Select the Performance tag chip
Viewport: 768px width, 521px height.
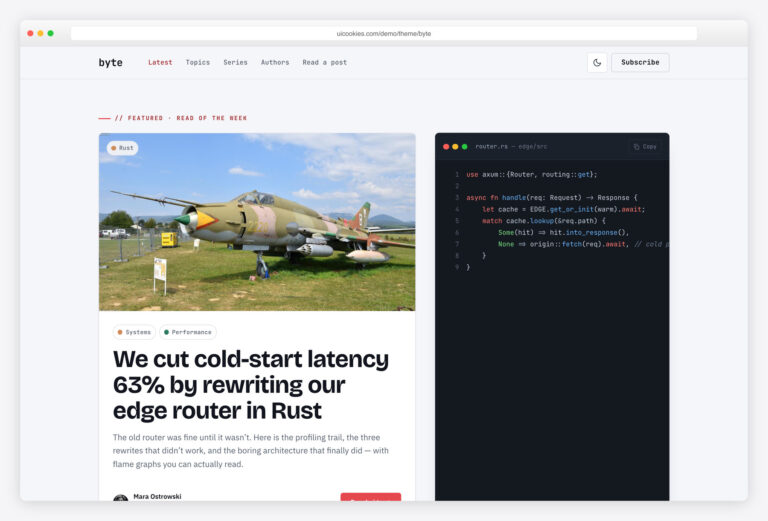[188, 332]
